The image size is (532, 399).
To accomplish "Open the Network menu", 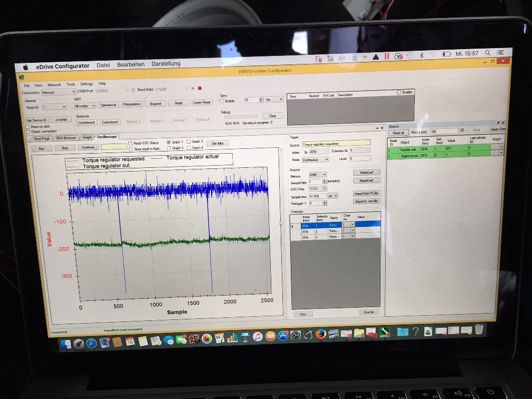I will tap(54, 84).
